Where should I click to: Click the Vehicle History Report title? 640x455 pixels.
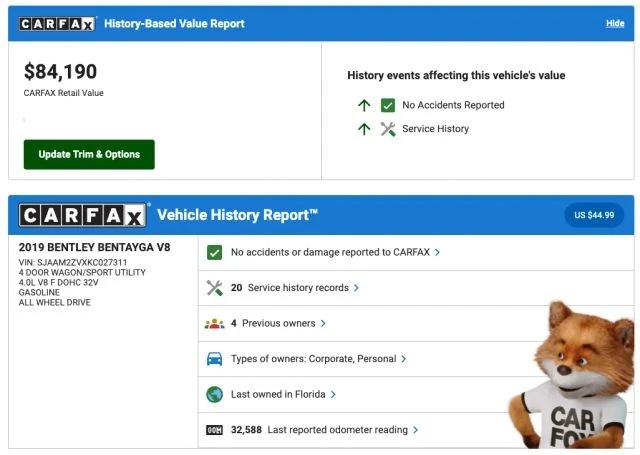(237, 215)
